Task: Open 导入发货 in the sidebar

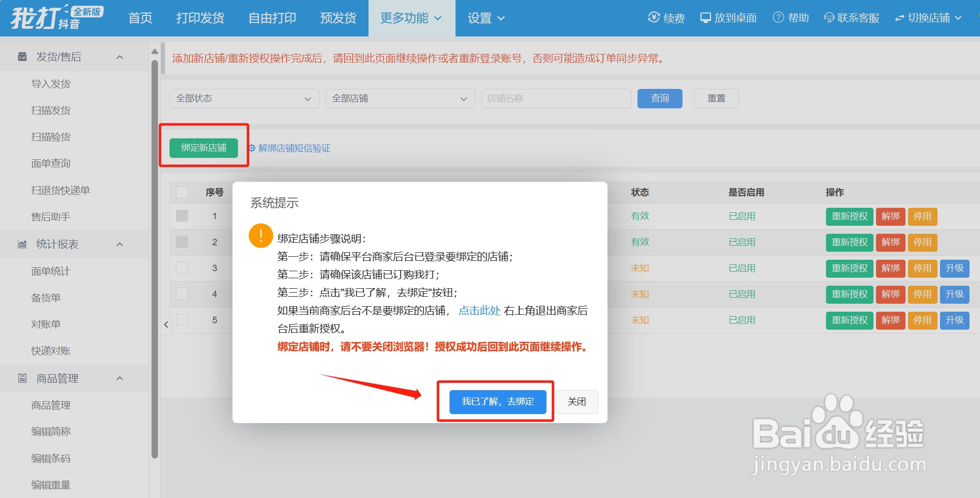Action: pyautogui.click(x=51, y=84)
